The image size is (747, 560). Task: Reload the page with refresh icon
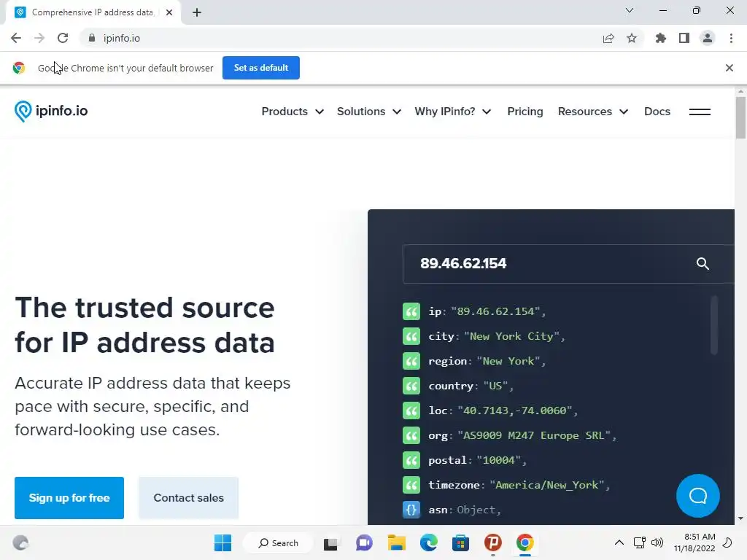click(x=63, y=38)
